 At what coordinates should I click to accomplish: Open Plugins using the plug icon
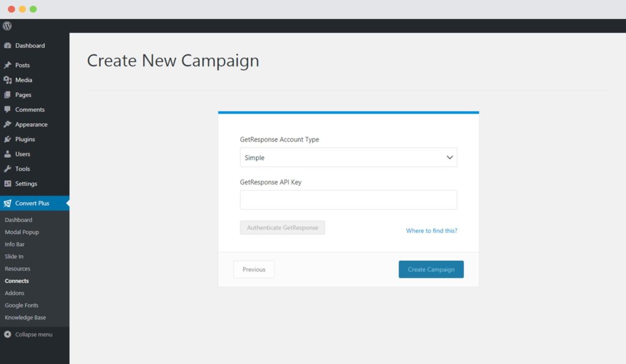pyautogui.click(x=9, y=139)
